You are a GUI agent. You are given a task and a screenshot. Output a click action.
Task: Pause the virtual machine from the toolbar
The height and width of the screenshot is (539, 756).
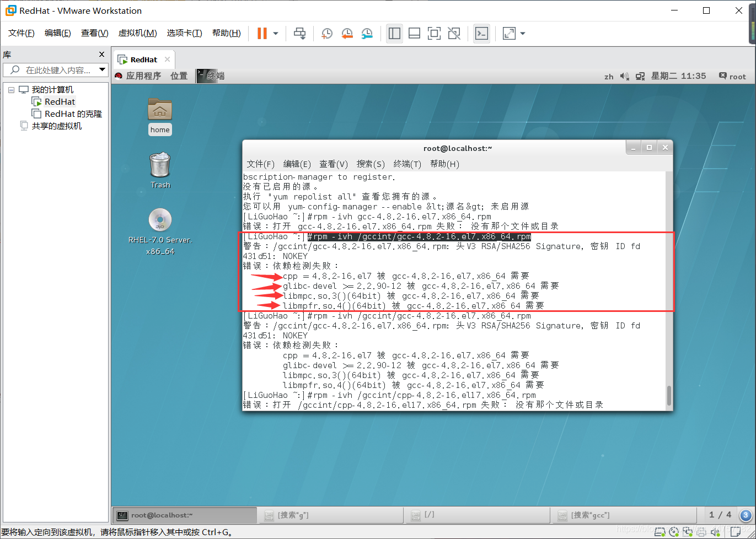tap(262, 34)
